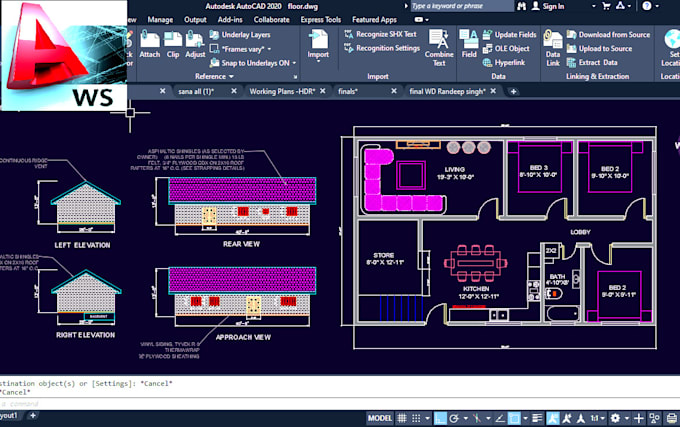Click the command line input
680x427 pixels.
click(x=340, y=404)
